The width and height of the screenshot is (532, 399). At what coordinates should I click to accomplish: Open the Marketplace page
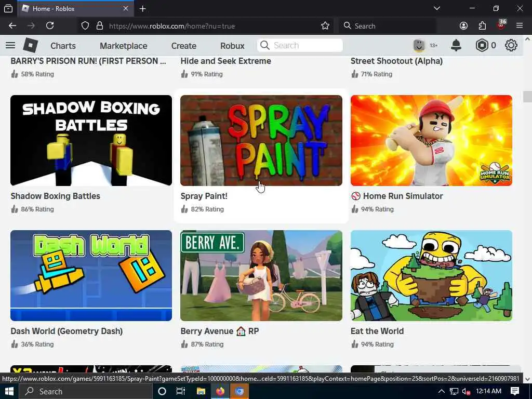click(124, 46)
